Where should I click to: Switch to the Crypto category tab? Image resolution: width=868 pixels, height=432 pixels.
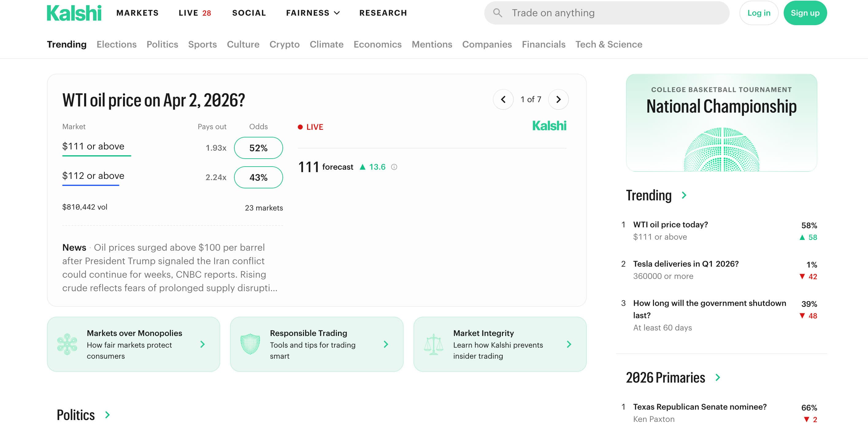coord(284,44)
